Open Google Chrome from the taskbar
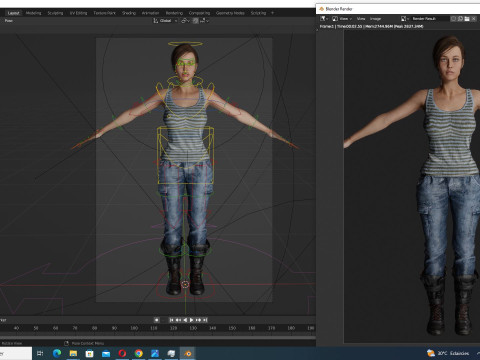Screen dimensions: 480x360 tap(139, 353)
